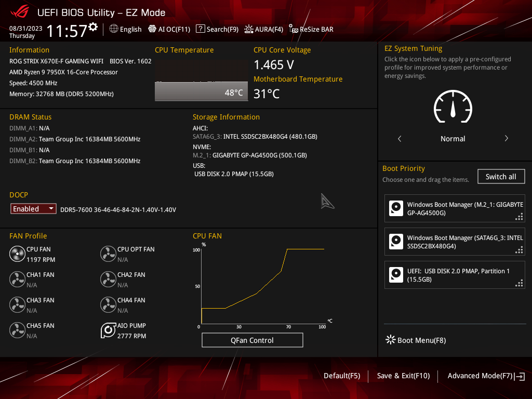Click the Boot Menu starburst icon
Screen dimensions: 532x399
(x=391, y=340)
